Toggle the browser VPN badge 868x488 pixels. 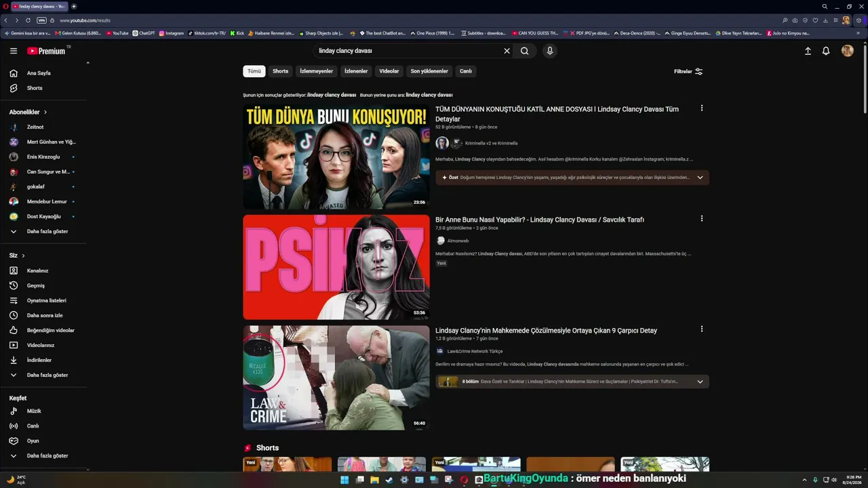[41, 20]
